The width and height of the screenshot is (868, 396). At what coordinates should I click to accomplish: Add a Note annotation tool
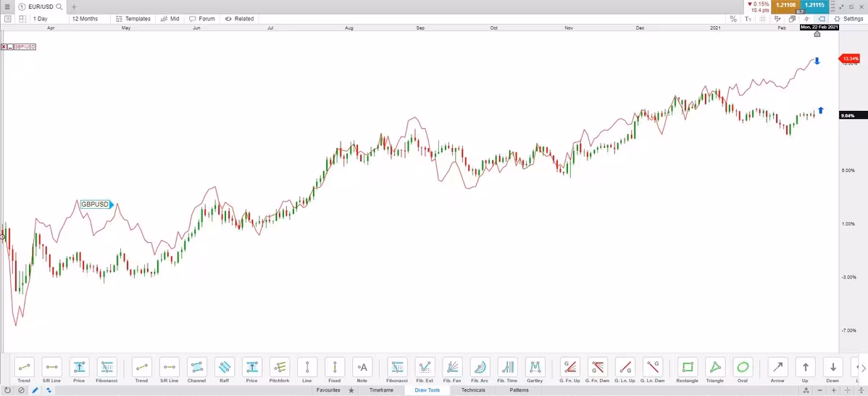[x=362, y=367]
